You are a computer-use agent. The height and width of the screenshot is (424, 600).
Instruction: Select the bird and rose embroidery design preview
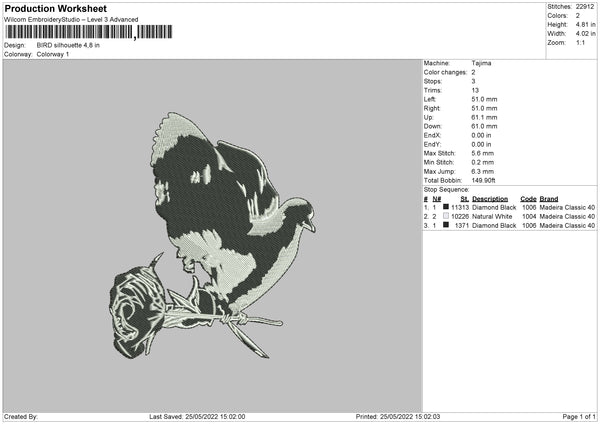pos(212,235)
